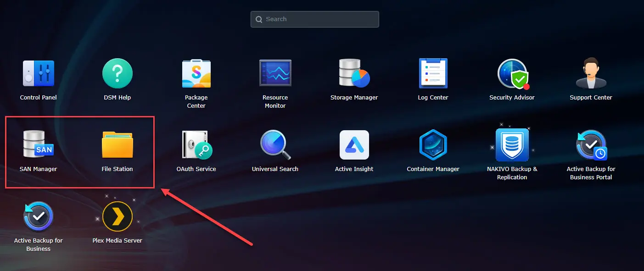
Task: Click the "Support Center" label text
Action: point(591,98)
